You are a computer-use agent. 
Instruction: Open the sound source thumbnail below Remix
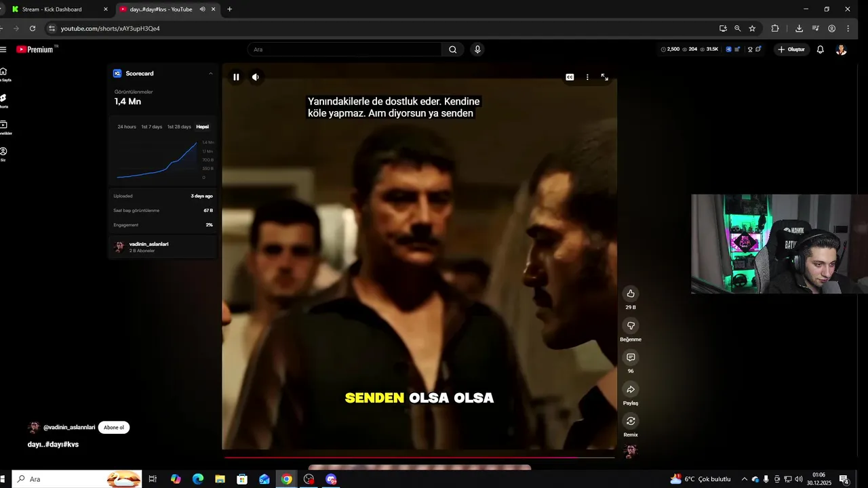631,451
